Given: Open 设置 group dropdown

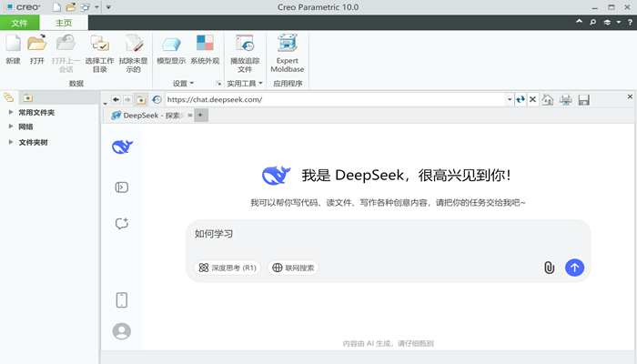Looking at the screenshot, I should (x=183, y=84).
